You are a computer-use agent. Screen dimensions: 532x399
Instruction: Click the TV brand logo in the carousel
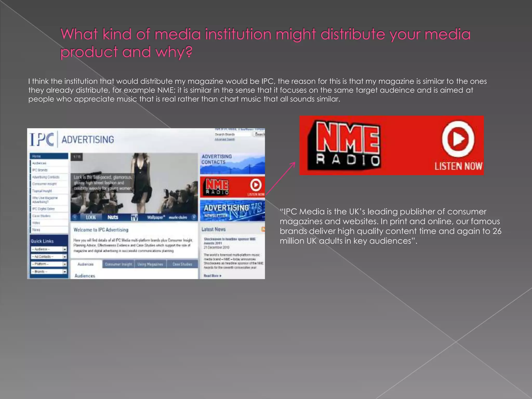tap(134, 217)
